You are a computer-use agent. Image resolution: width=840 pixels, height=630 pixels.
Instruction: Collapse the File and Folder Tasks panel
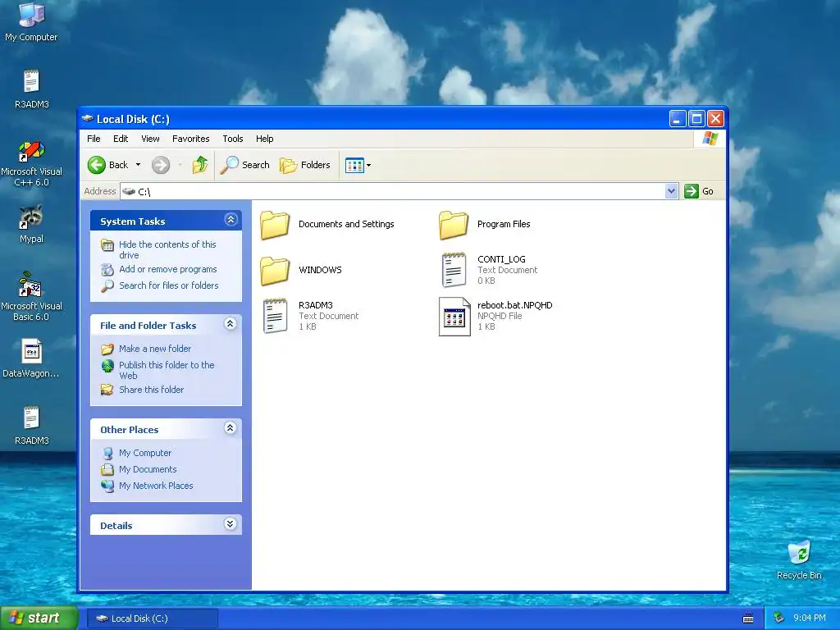point(231,323)
